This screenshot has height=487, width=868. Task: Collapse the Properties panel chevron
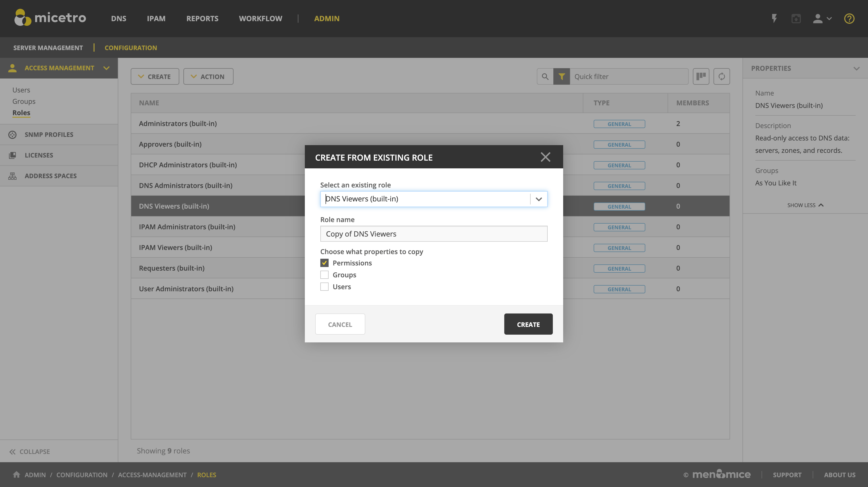point(856,68)
